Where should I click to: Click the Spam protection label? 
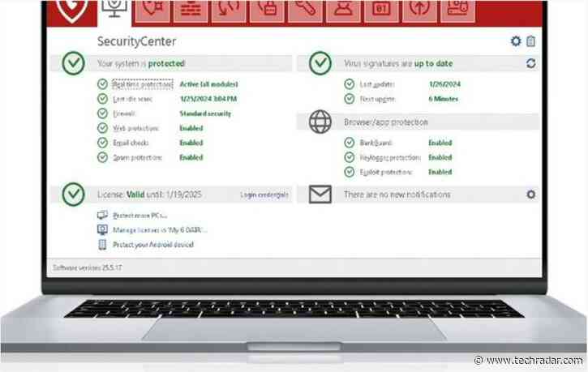coord(137,157)
